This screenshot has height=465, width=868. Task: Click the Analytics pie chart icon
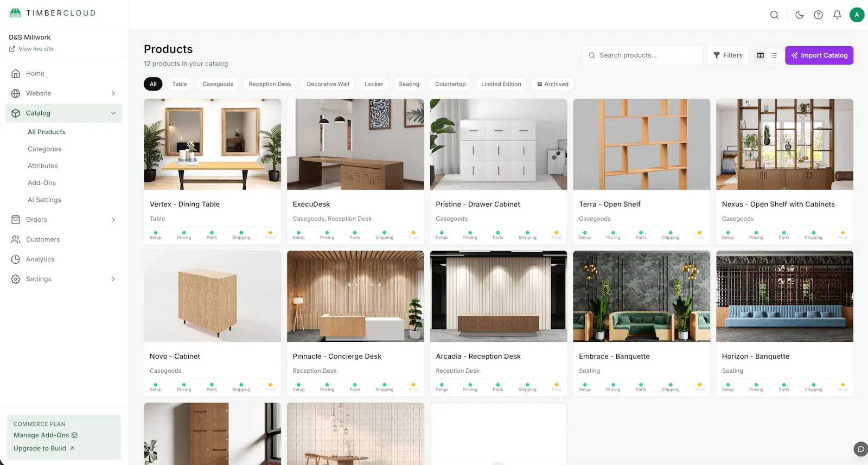pyautogui.click(x=16, y=259)
